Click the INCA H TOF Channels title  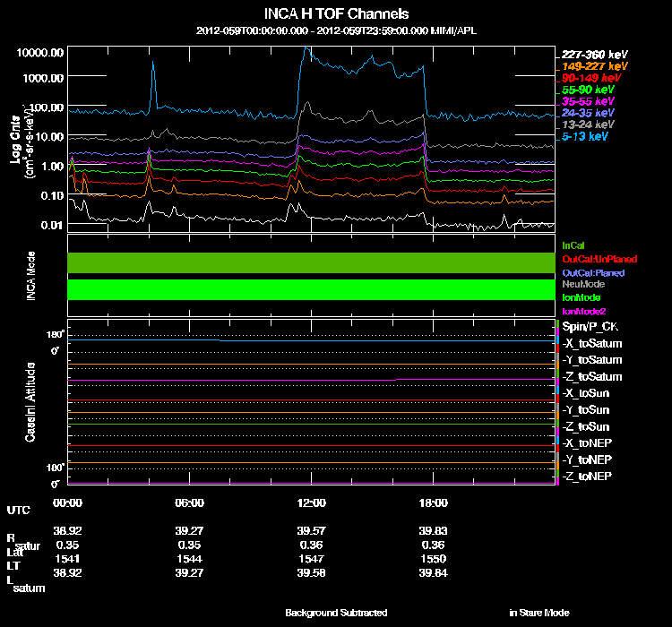(337, 13)
